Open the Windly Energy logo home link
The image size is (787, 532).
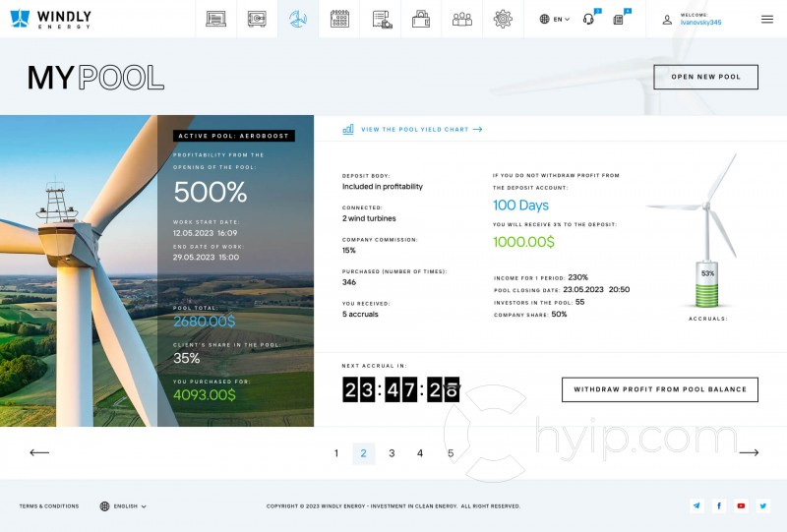[x=51, y=19]
